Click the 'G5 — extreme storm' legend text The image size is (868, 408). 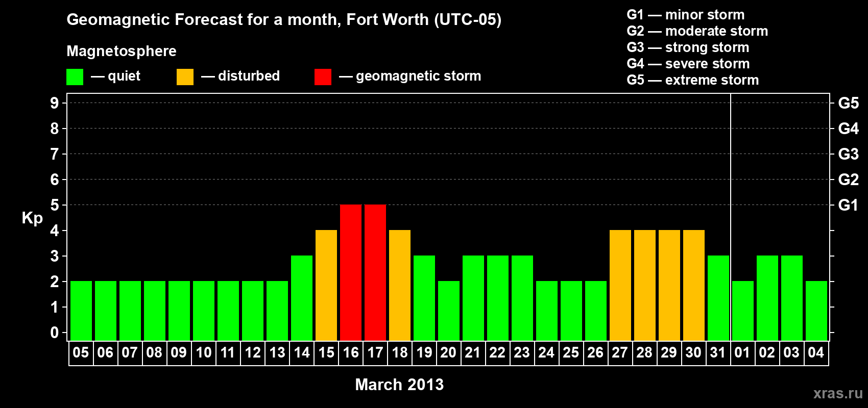[x=693, y=80]
